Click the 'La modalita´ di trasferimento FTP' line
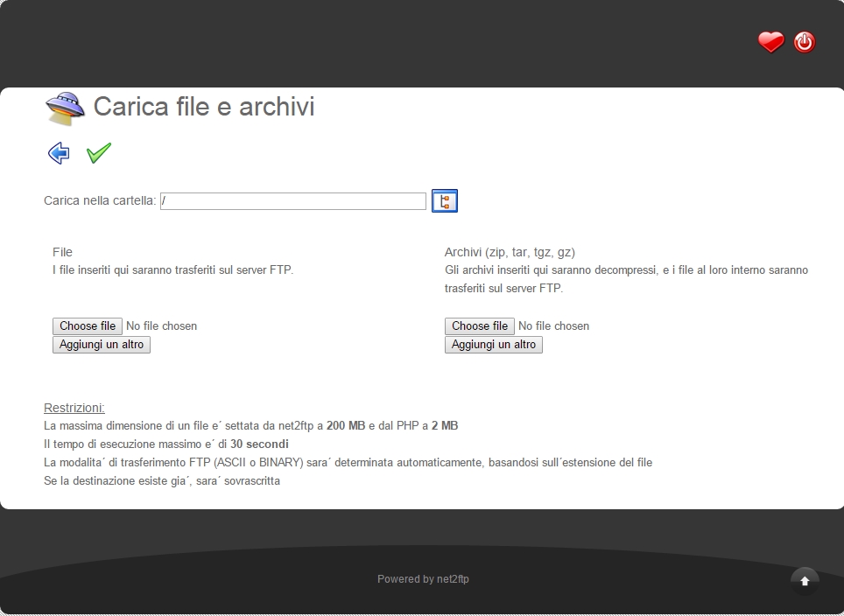 tap(348, 462)
